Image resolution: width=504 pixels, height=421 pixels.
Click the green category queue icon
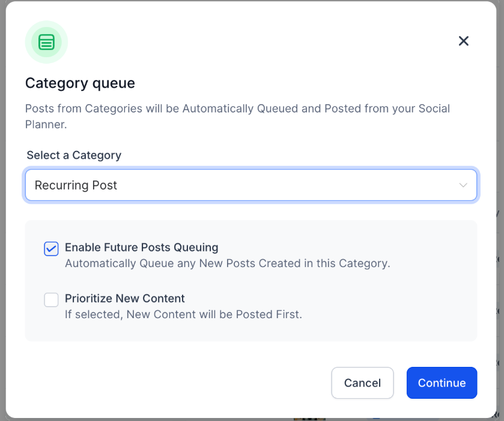[x=47, y=42]
